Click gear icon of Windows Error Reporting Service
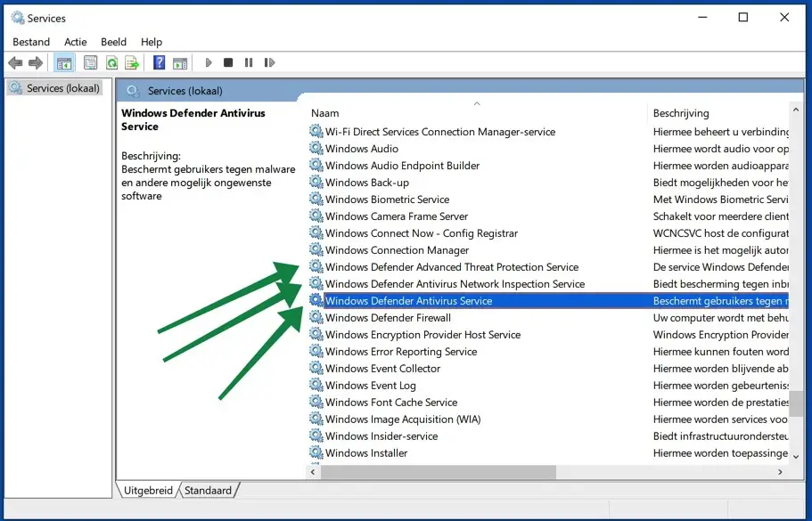 (316, 351)
